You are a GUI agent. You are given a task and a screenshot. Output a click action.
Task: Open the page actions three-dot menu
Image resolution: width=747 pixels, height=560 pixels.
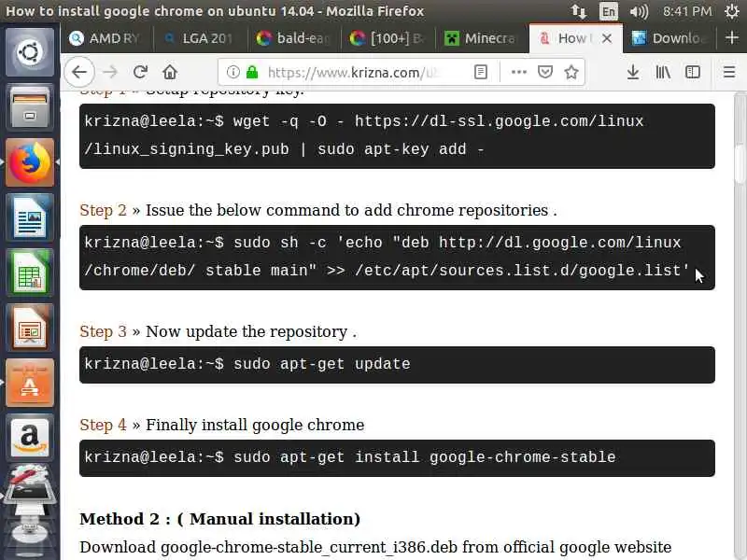(519, 73)
